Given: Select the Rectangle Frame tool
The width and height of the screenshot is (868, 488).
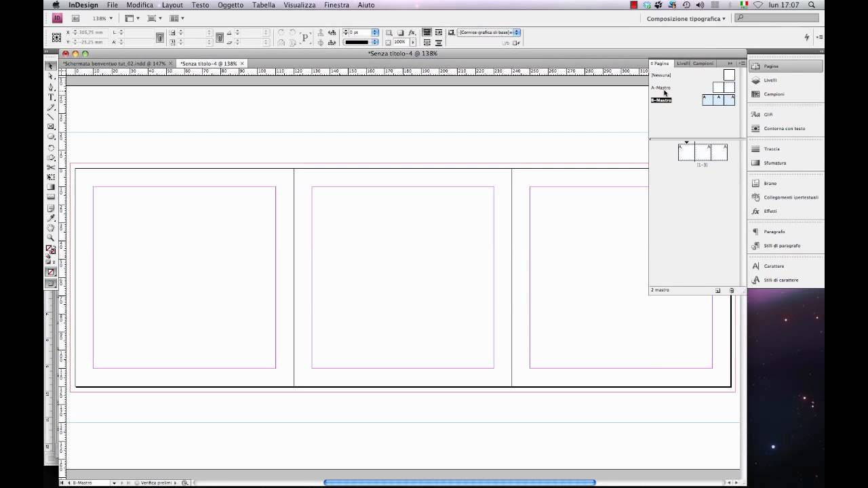Looking at the screenshot, I should click(51, 127).
